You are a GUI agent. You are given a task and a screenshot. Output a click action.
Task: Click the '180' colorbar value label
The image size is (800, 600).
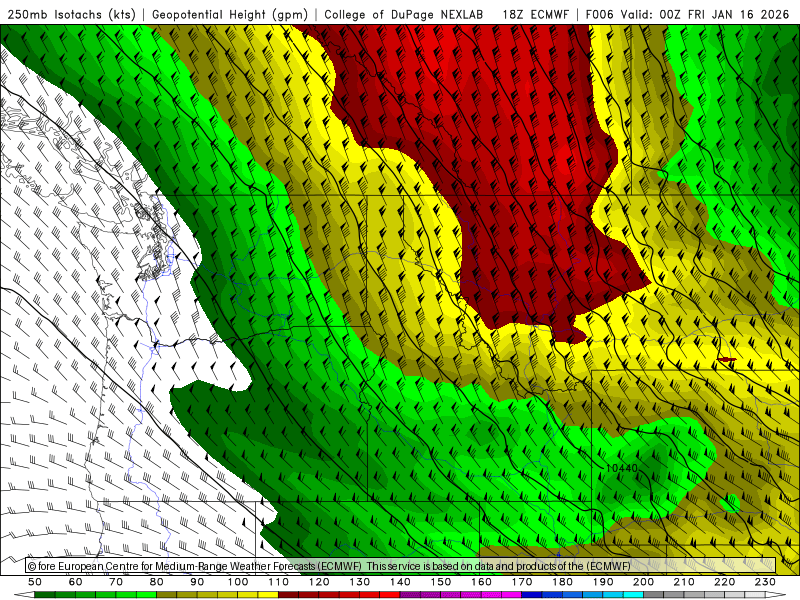562,582
